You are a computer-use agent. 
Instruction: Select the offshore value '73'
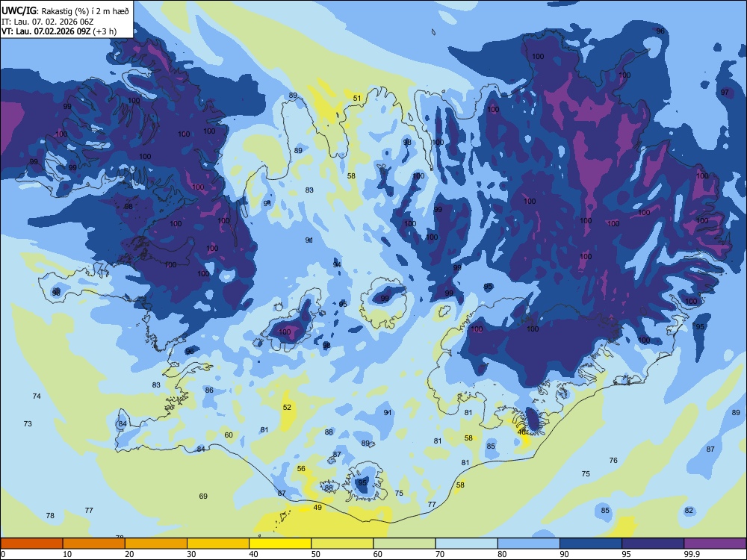28,424
